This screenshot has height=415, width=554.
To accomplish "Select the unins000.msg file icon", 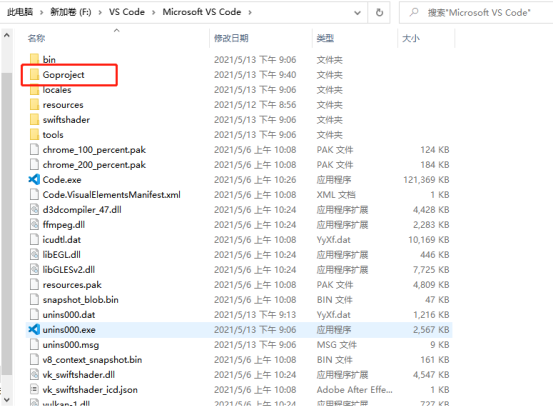I will click(x=34, y=345).
